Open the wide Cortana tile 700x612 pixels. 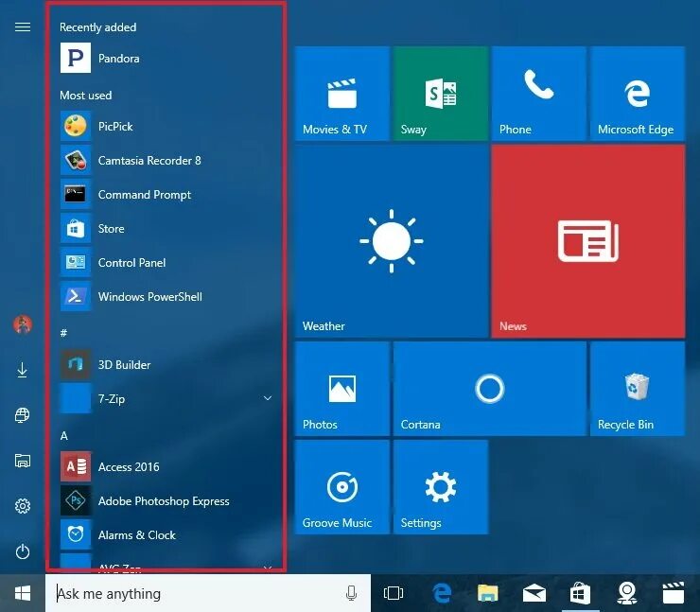click(x=490, y=389)
